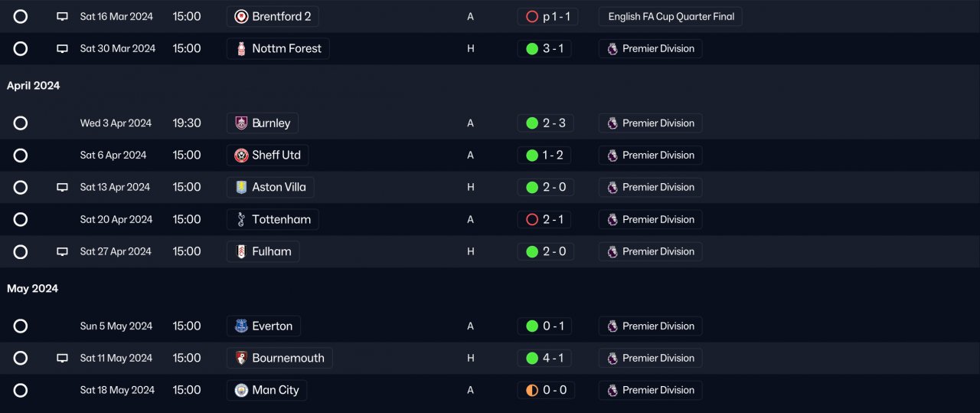Select the radio circle for Nottm Forest match
Screen dimensions: 980x413
[x=21, y=49]
